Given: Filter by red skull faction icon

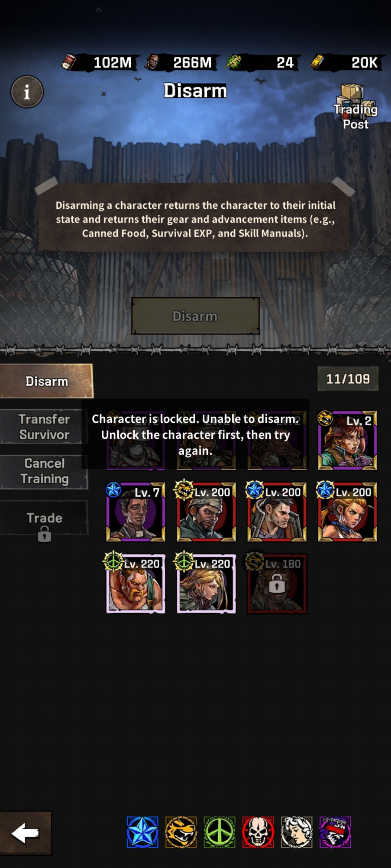Looking at the screenshot, I should (258, 832).
